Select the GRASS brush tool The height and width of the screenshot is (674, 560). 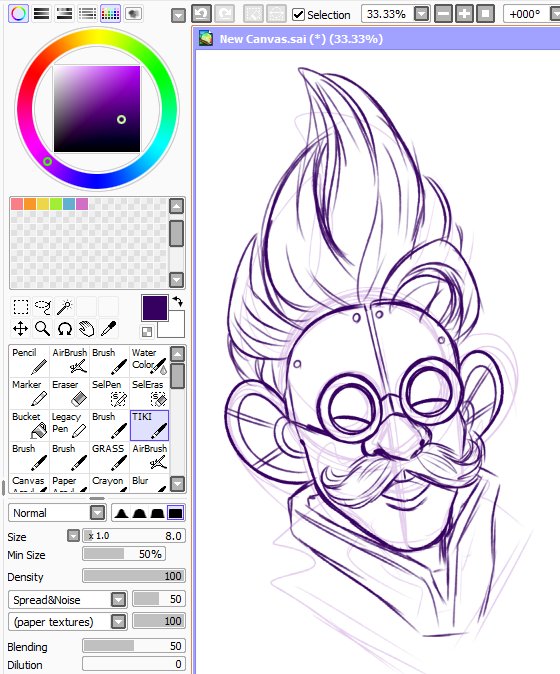click(109, 457)
